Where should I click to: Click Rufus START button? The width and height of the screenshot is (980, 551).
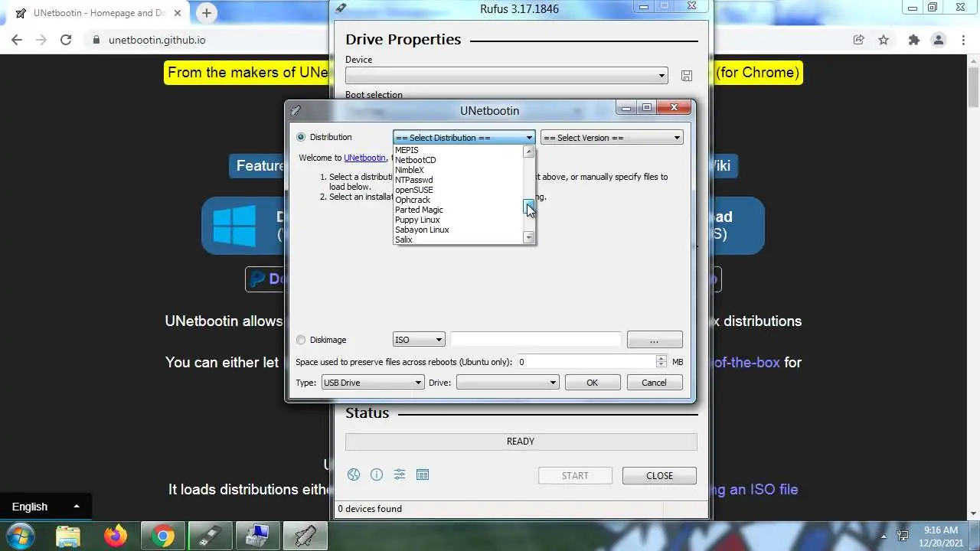(575, 475)
